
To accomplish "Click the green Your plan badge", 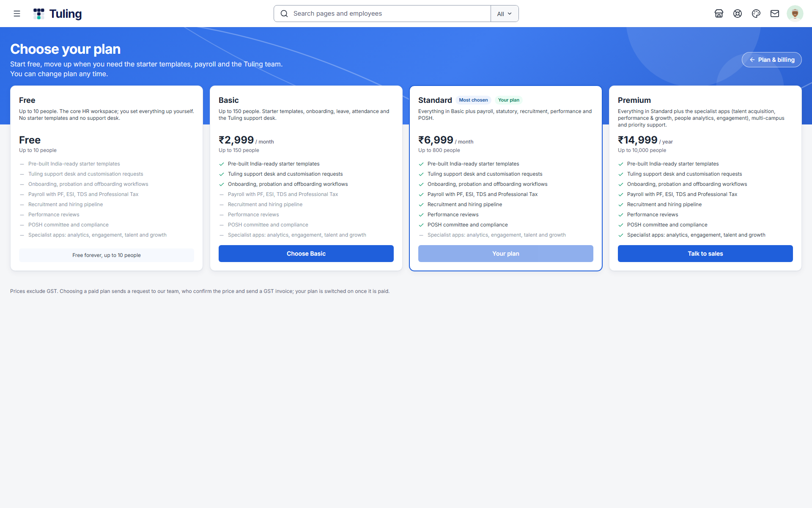I will 509,100.
